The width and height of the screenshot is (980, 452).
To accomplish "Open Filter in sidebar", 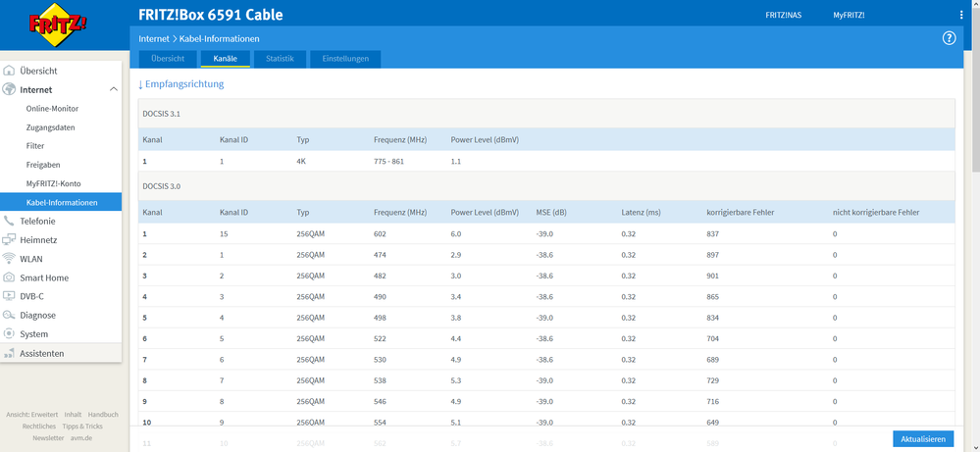I will tap(35, 145).
